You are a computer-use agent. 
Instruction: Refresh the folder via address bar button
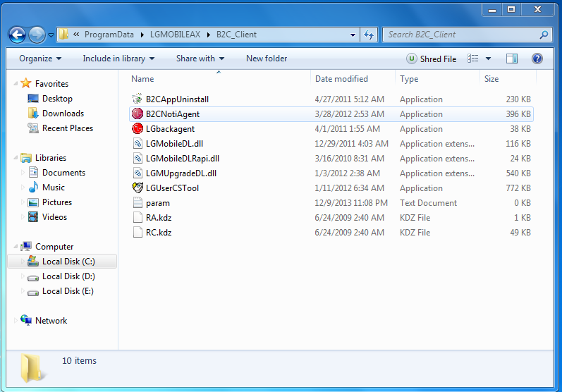369,35
